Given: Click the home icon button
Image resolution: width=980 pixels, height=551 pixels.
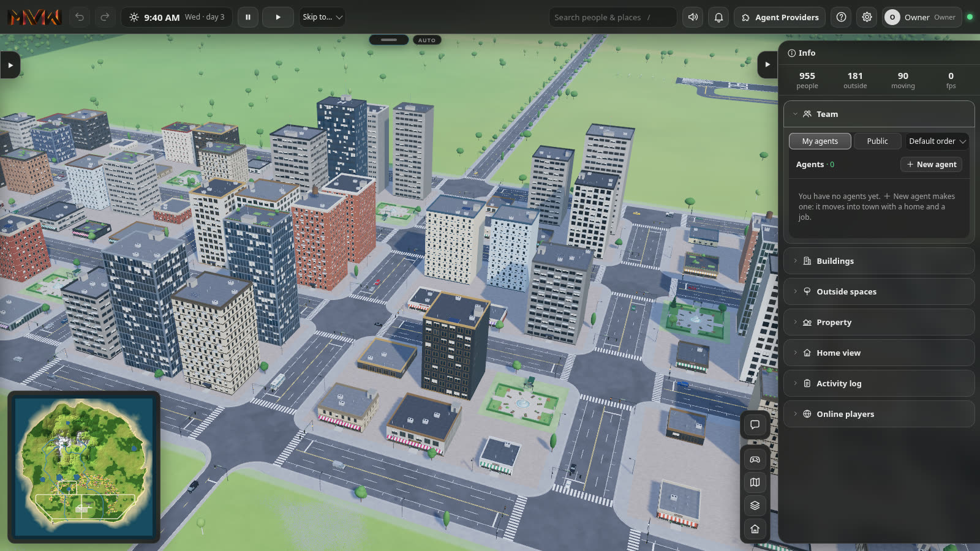Looking at the screenshot, I should [755, 529].
